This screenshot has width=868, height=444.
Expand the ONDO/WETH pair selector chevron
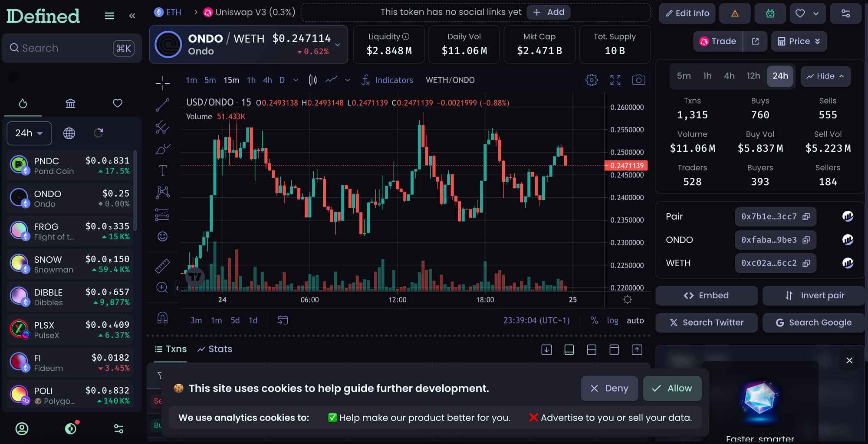[x=338, y=45]
